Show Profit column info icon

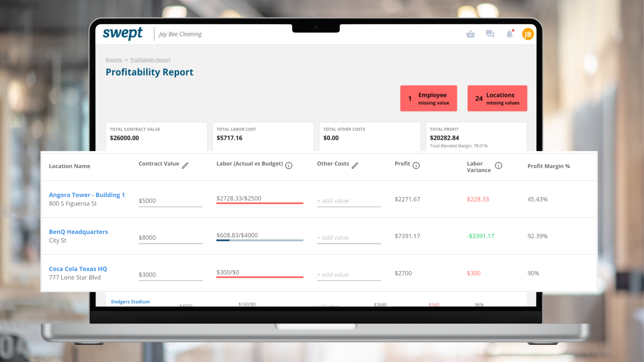[416, 165]
